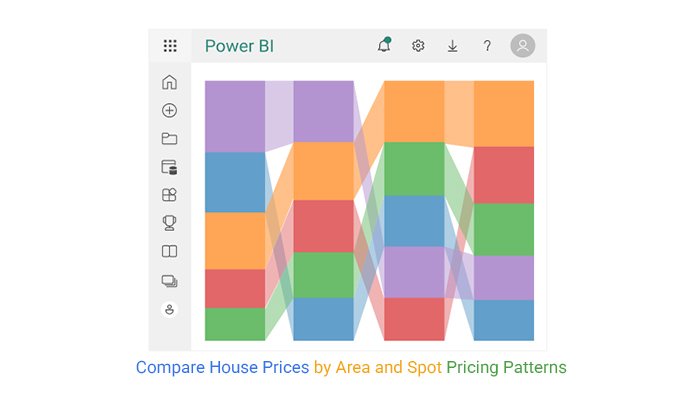
Task: Open the Learn book icon
Action: (169, 252)
